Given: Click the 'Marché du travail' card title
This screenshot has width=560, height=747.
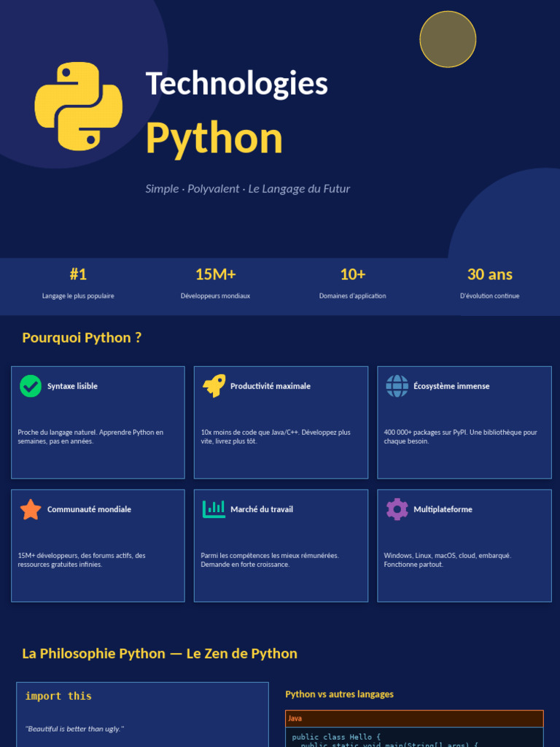Looking at the screenshot, I should point(262,509).
